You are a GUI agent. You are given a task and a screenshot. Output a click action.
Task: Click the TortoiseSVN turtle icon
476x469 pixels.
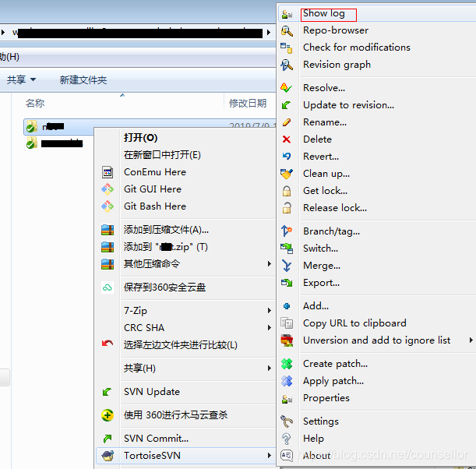coord(108,455)
